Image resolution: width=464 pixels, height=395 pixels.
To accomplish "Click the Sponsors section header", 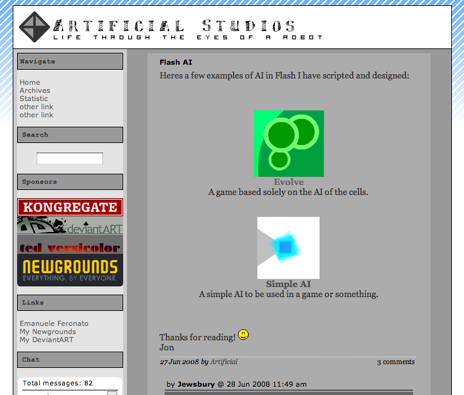I will [x=70, y=182].
